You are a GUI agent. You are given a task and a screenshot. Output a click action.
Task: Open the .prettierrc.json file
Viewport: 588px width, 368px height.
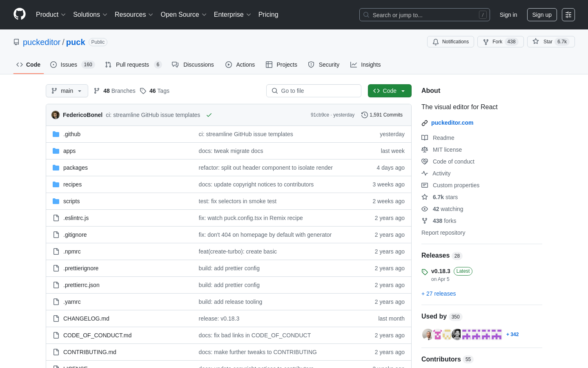click(81, 285)
